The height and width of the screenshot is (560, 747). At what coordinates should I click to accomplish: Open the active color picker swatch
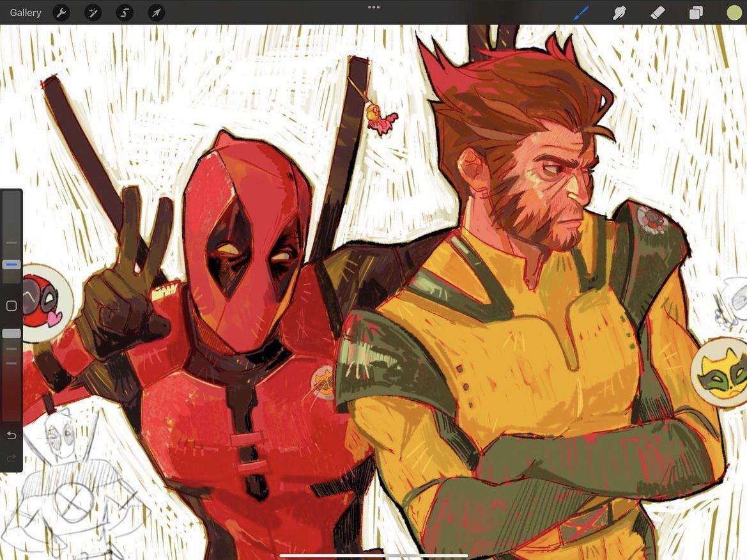(x=734, y=13)
